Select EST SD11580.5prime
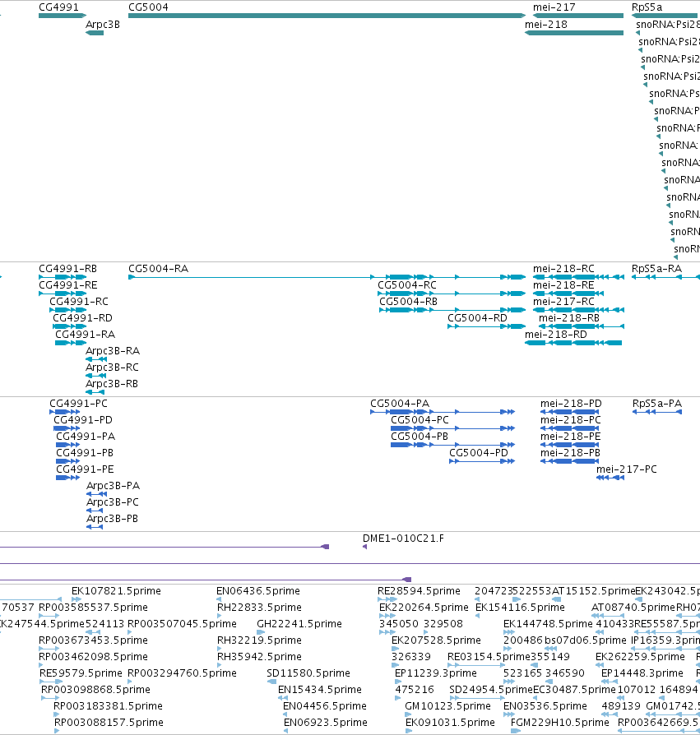 point(308,673)
